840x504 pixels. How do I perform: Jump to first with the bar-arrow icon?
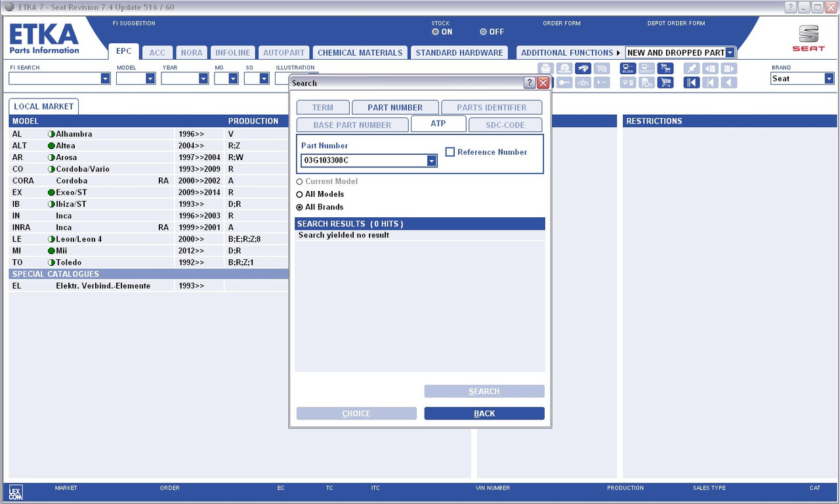[x=691, y=82]
